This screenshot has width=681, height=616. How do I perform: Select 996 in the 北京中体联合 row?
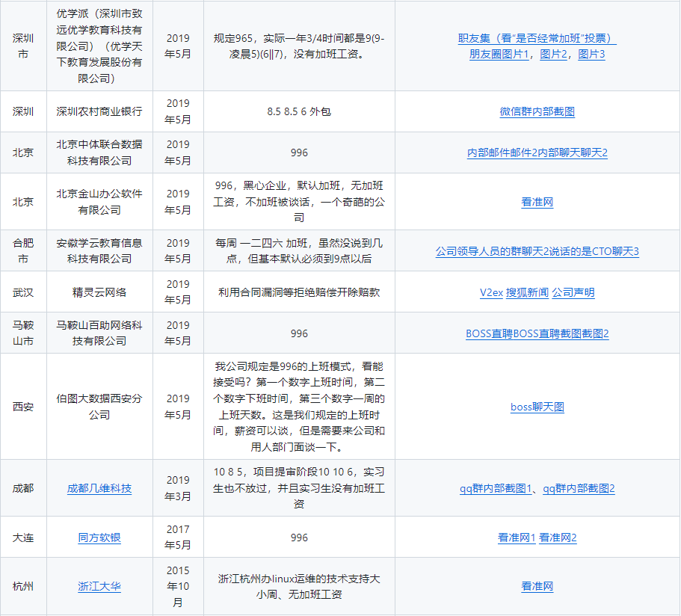pyautogui.click(x=299, y=153)
